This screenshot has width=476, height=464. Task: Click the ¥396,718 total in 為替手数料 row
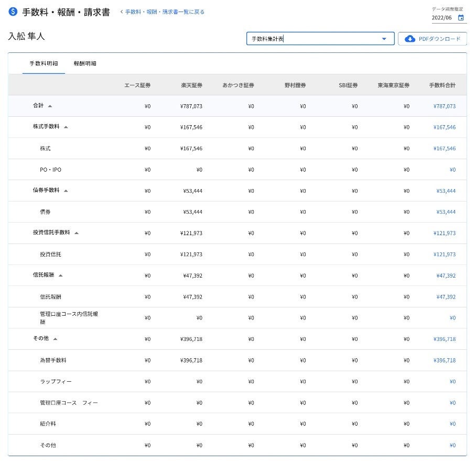click(x=444, y=360)
